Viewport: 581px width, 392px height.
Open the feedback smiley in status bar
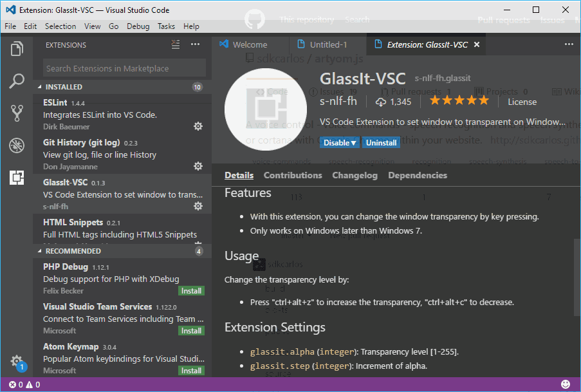coord(566,384)
